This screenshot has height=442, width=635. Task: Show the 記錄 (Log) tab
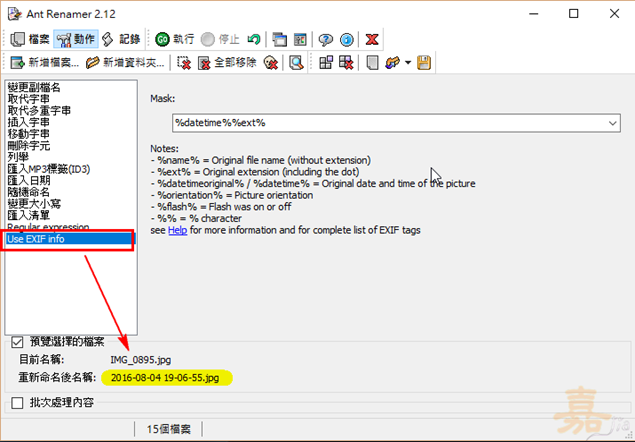(120, 39)
